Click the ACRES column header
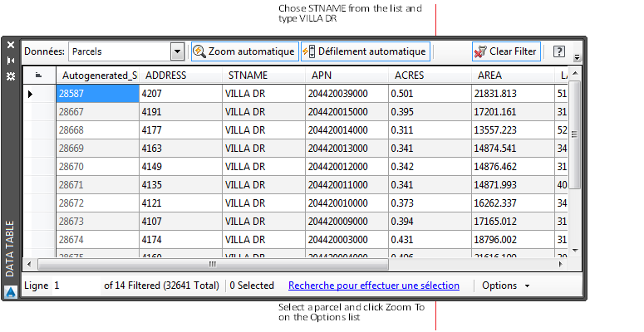Image resolution: width=644 pixels, height=332 pixels. click(x=430, y=76)
